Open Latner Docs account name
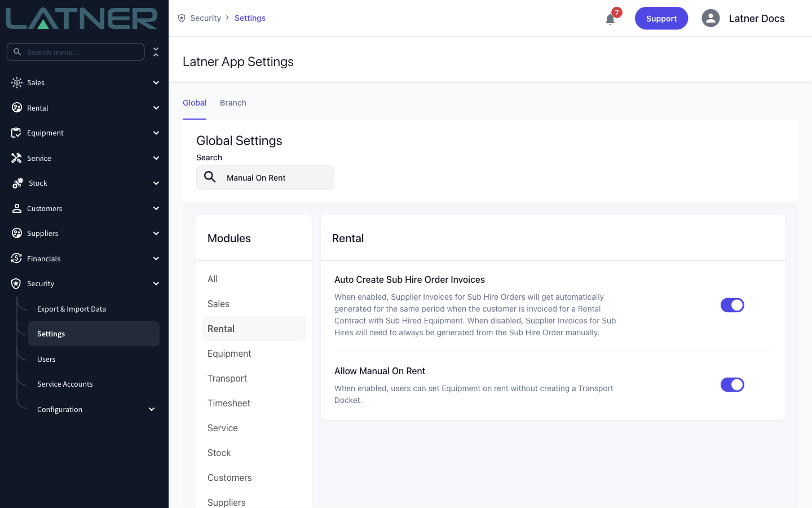The height and width of the screenshot is (508, 812). (757, 18)
